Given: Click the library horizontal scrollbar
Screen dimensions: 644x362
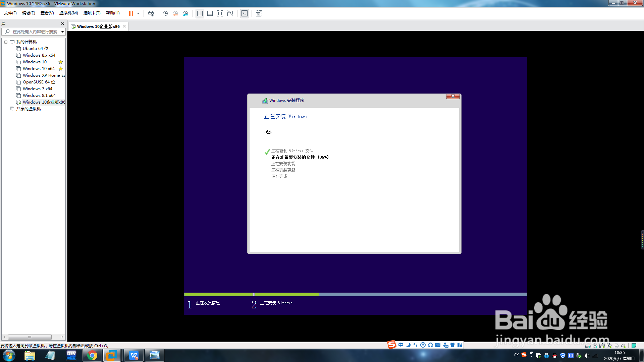Looking at the screenshot, I should coord(30,337).
